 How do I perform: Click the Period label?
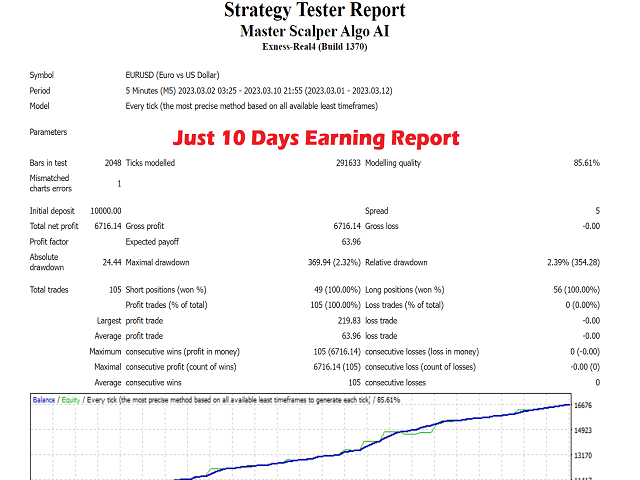pos(40,91)
